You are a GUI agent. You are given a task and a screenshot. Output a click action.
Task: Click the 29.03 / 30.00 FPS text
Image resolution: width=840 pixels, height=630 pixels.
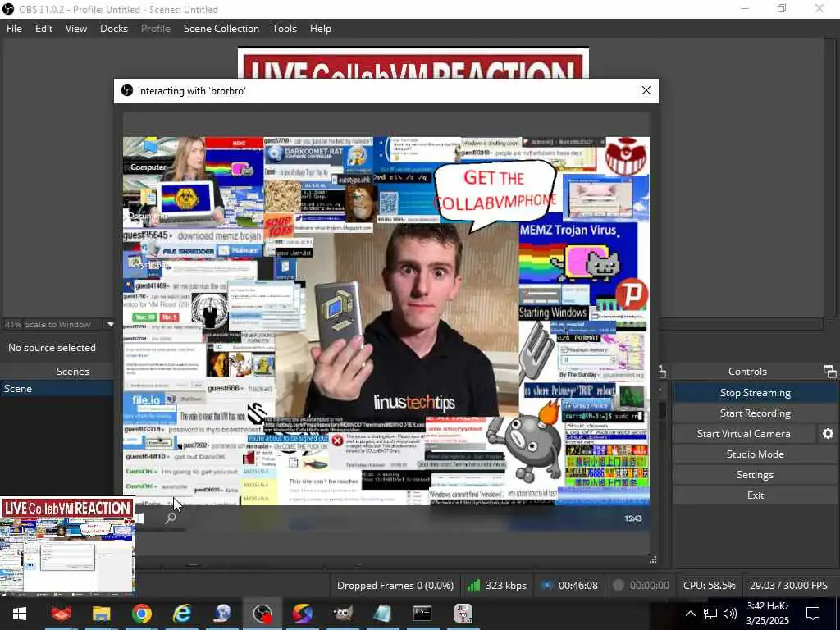(788, 586)
